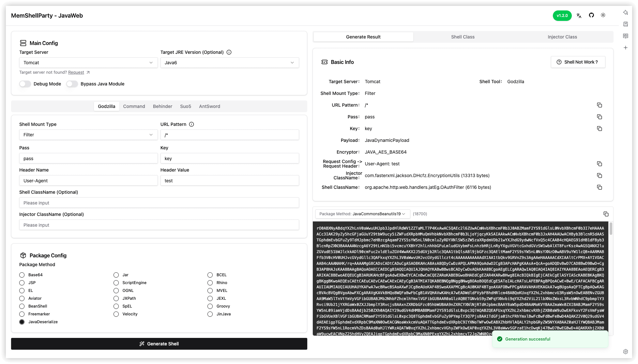Click the external link icon next to Request
Screen dimensions: 638x364
(88, 72)
